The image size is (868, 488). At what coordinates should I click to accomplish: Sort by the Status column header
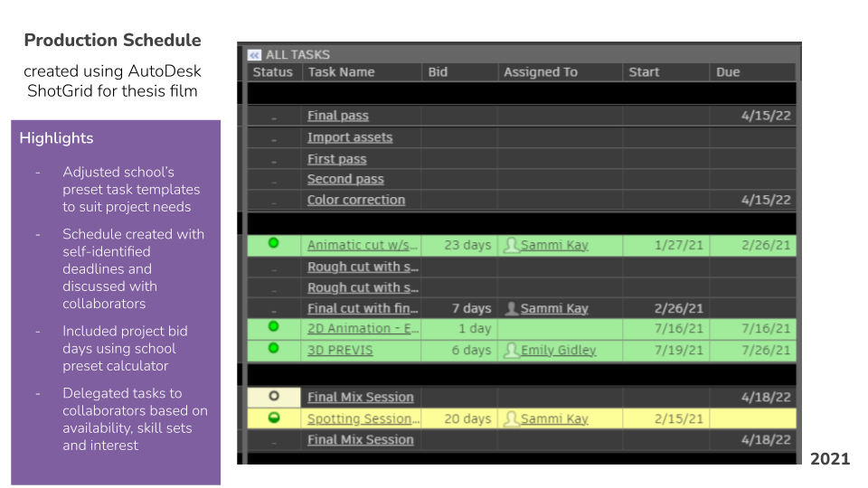point(272,72)
